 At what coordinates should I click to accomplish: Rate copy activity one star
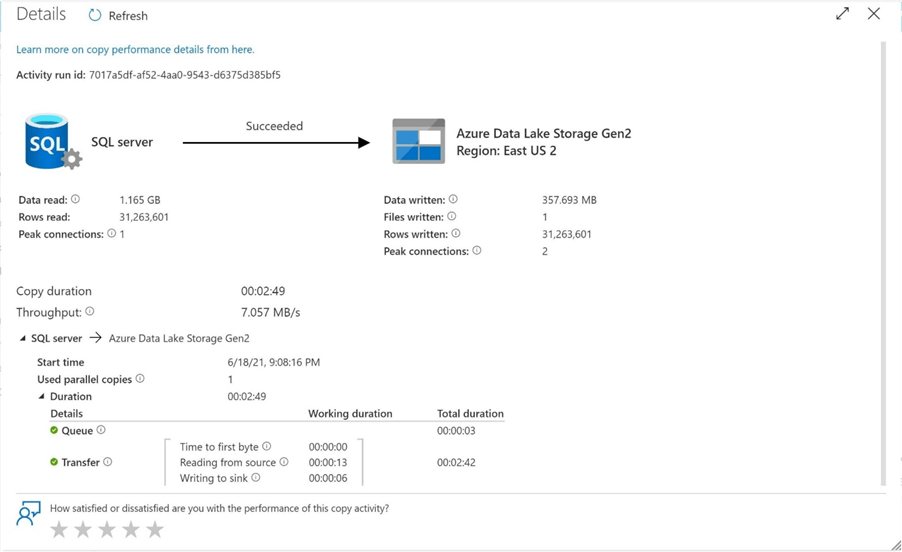[x=59, y=529]
